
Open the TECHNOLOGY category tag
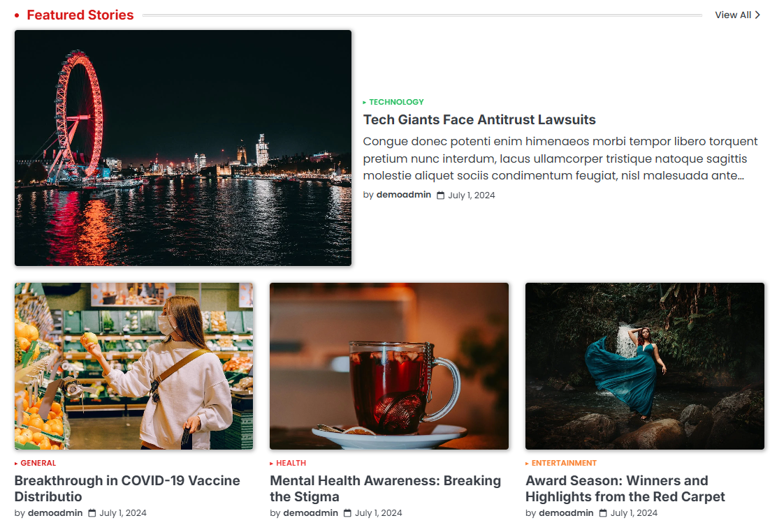pos(396,102)
